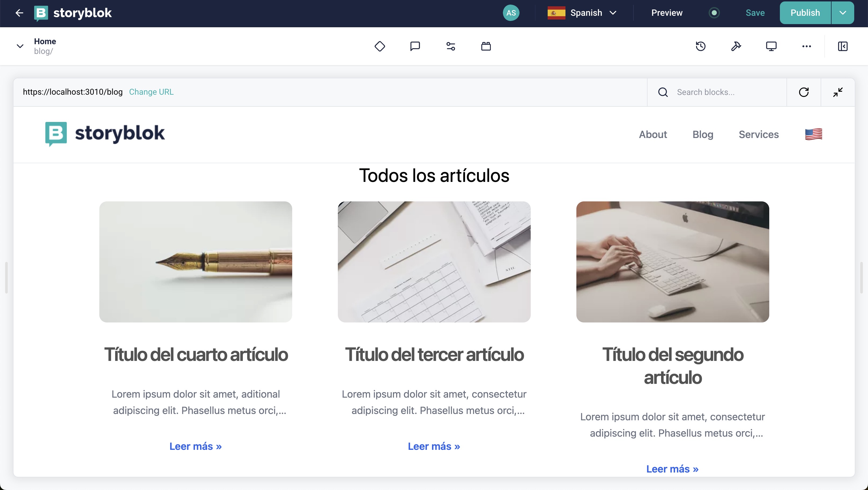Viewport: 868px width, 490px height.
Task: Open the comments panel icon
Action: (x=415, y=46)
